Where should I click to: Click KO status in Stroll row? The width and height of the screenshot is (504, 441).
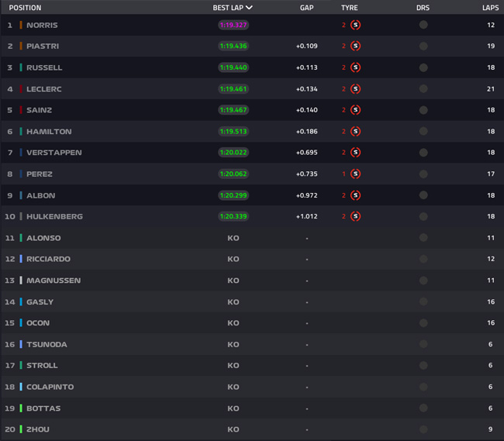click(x=233, y=366)
